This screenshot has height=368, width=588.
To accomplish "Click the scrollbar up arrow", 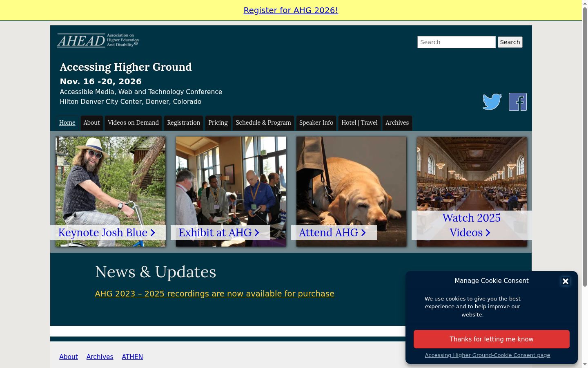I will (x=585, y=3).
